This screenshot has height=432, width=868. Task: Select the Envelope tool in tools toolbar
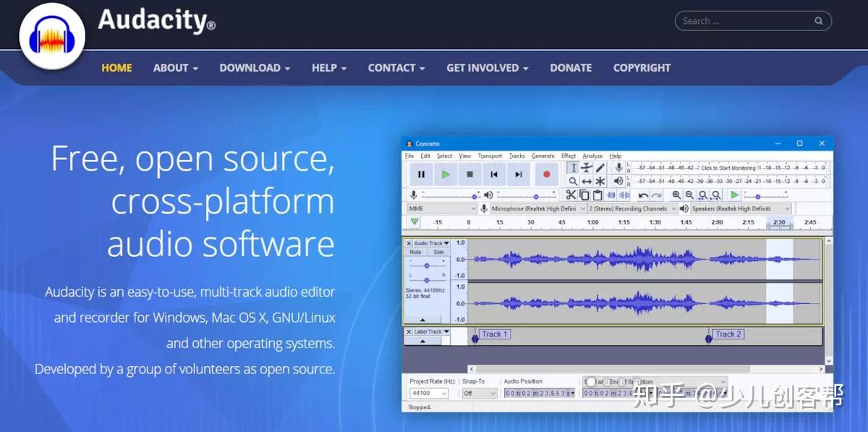[587, 168]
